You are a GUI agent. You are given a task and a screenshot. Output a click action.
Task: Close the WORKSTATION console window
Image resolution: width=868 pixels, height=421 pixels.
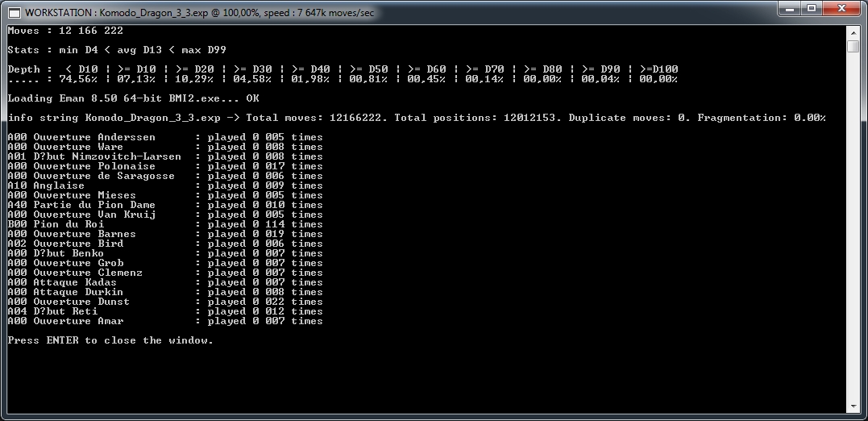click(842, 8)
